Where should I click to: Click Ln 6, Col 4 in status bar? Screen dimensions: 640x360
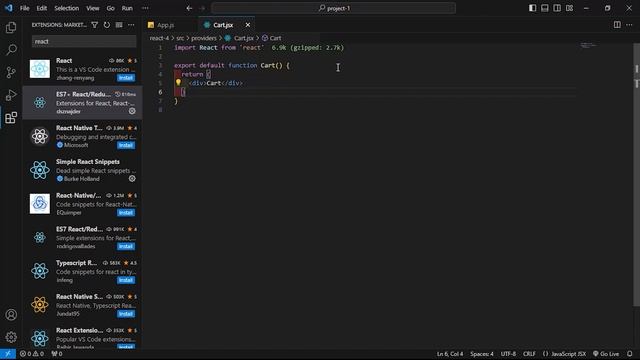pyautogui.click(x=450, y=354)
